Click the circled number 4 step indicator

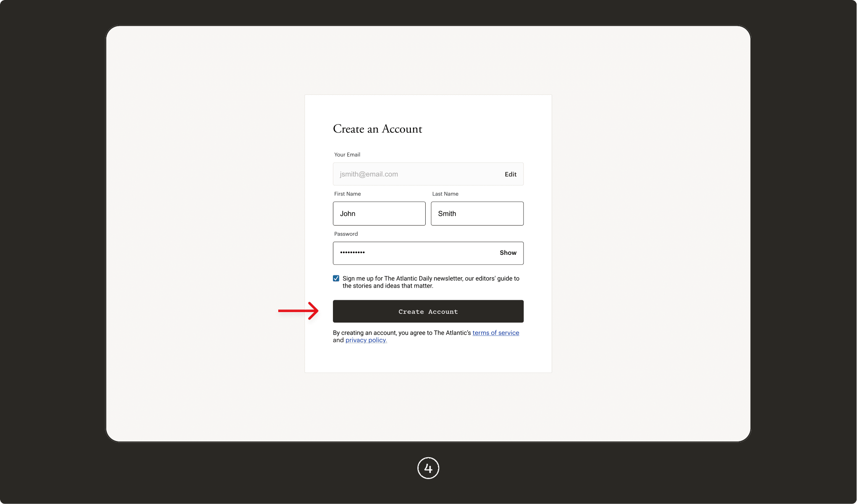click(x=428, y=468)
